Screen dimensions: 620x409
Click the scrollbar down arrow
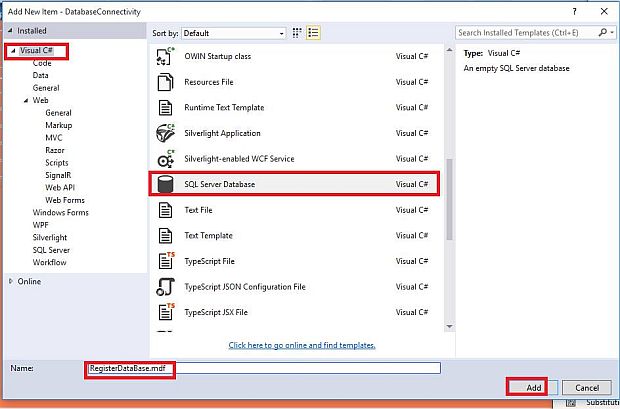tap(449, 326)
